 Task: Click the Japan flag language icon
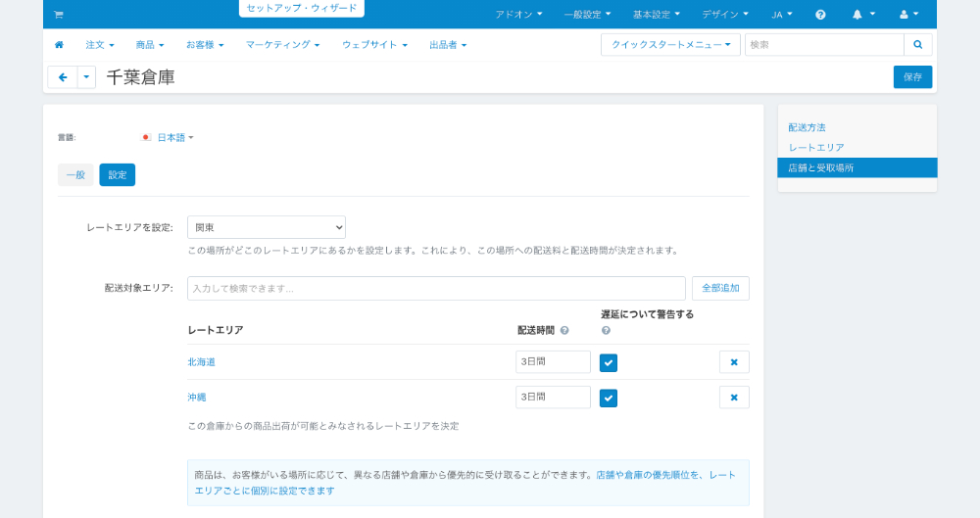(x=146, y=137)
